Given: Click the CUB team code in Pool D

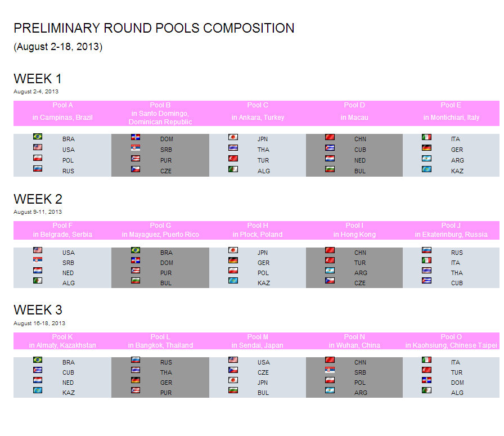Looking at the screenshot, I should (360, 150).
